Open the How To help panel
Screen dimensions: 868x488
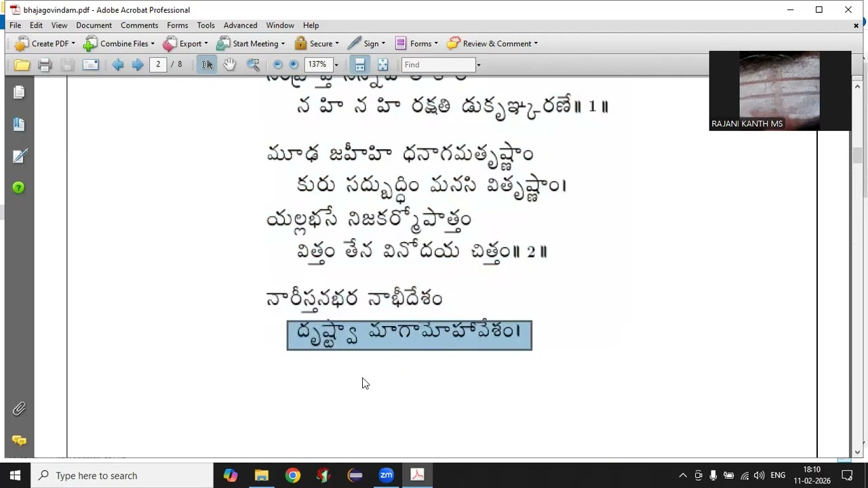[x=18, y=188]
